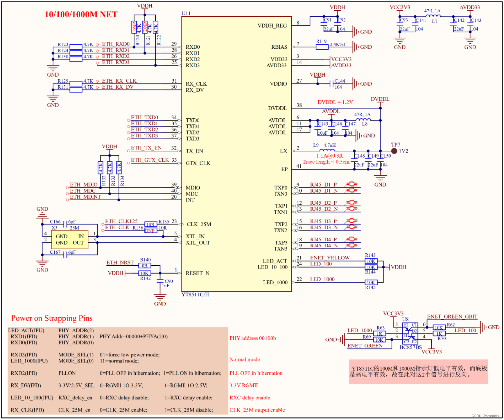
Task: Select the CLK_25M output enable note
Action: [257, 410]
